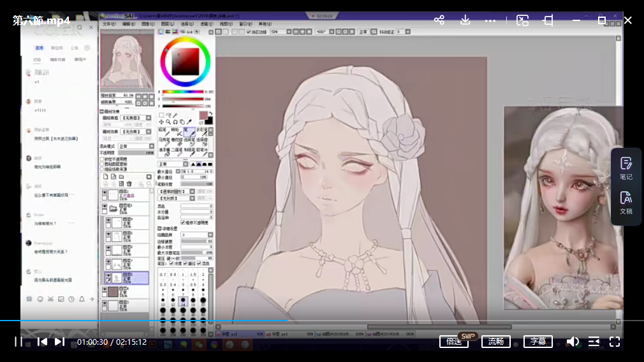Image resolution: width=644 pixels, height=362 pixels.
Task: Select the lasso tool
Action: pyautogui.click(x=168, y=115)
